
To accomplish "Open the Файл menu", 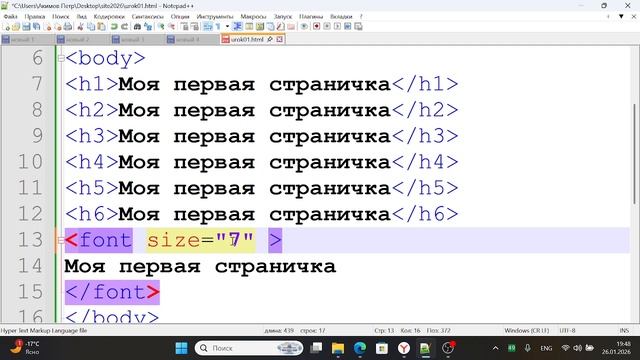I will tap(10, 17).
